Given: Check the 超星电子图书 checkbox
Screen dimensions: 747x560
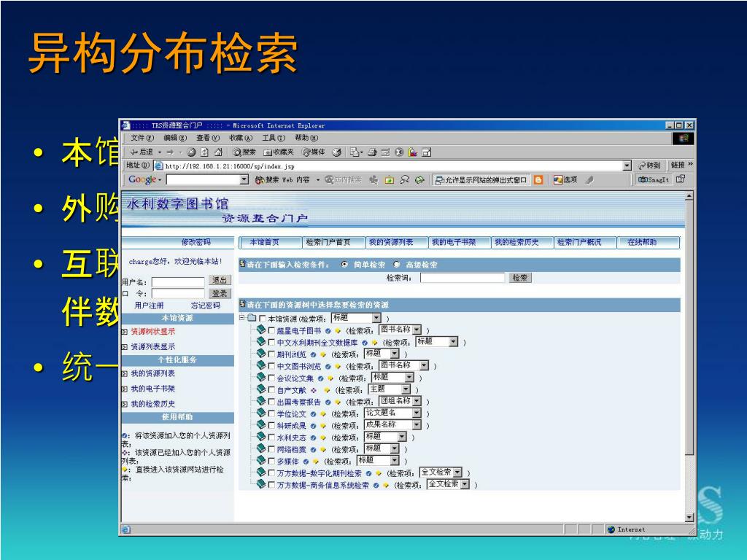Looking at the screenshot, I should 271,330.
